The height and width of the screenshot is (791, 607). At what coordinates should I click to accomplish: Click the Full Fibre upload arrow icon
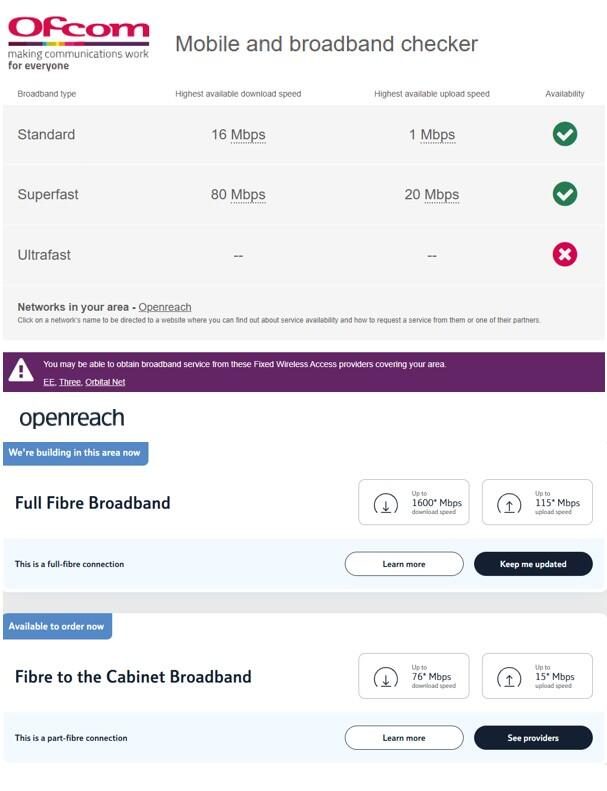(x=509, y=505)
